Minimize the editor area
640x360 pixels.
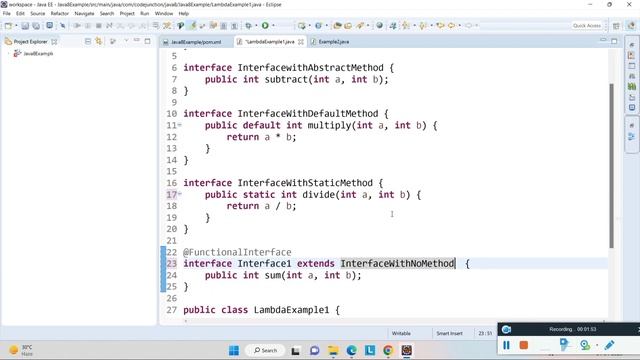603,40
